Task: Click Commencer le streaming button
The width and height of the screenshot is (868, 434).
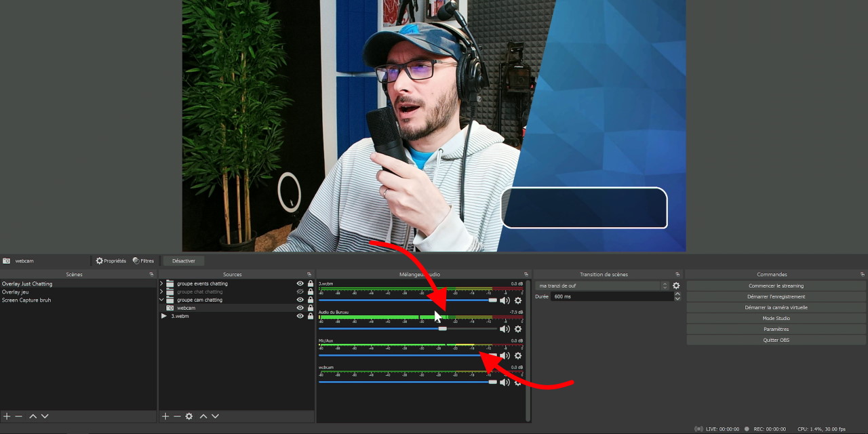Action: point(776,285)
